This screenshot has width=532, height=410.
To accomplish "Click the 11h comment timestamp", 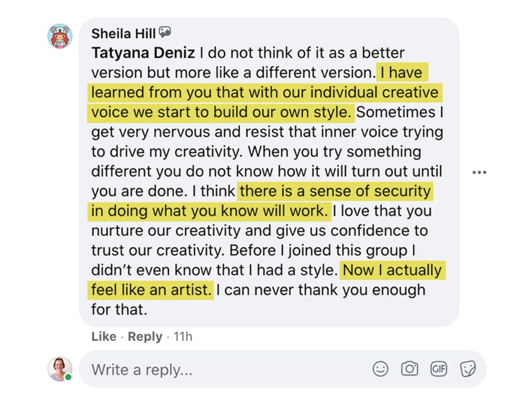I will pyautogui.click(x=183, y=336).
